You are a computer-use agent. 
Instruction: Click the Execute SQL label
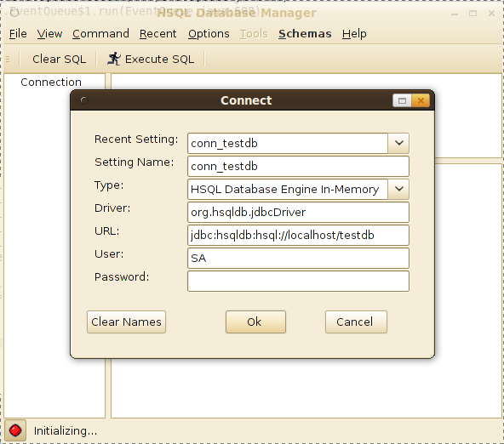(x=159, y=59)
